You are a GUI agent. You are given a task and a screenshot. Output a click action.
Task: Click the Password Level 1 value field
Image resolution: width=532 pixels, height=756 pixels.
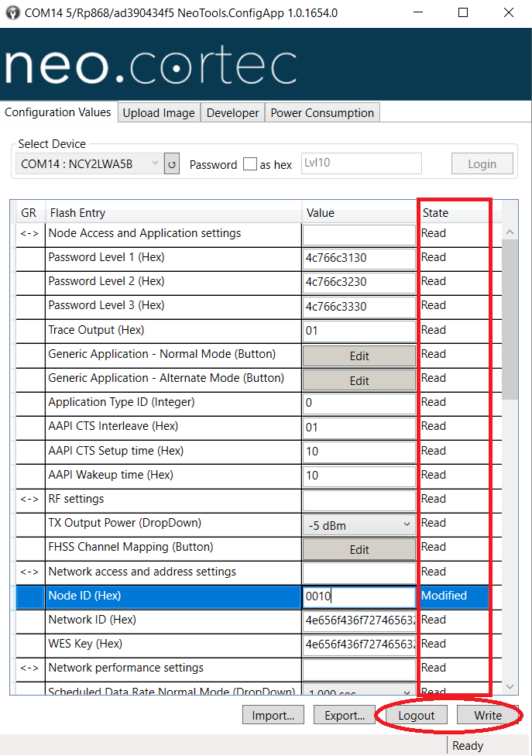click(359, 258)
